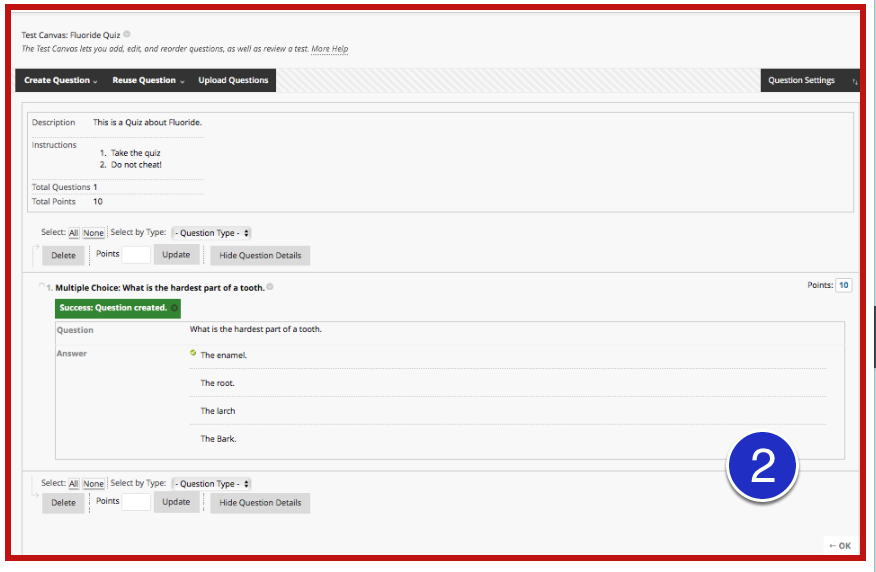The image size is (876, 572).
Task: Click the Upload Questions menu item
Action: click(x=233, y=80)
